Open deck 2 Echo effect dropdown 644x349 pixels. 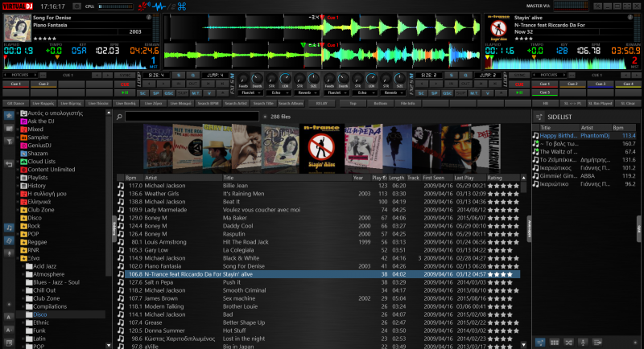(365, 93)
